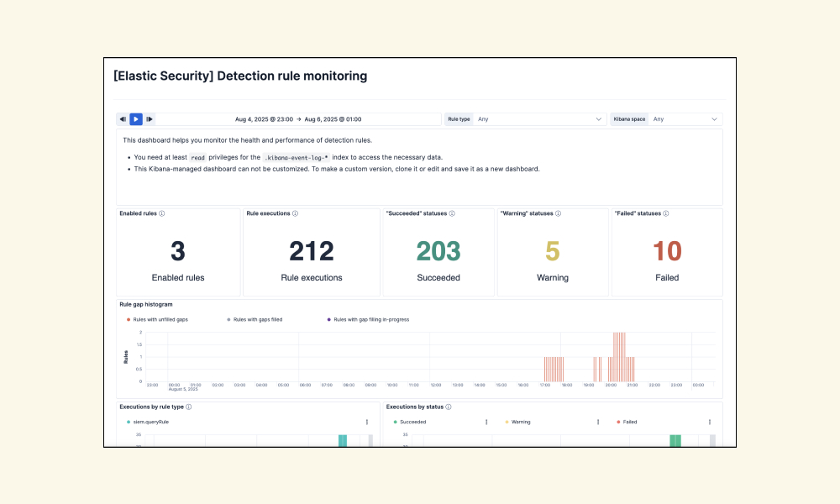Screen dimensions: 840x504
Task: Click the tallest histogram bars near 20:00
Action: (619, 357)
